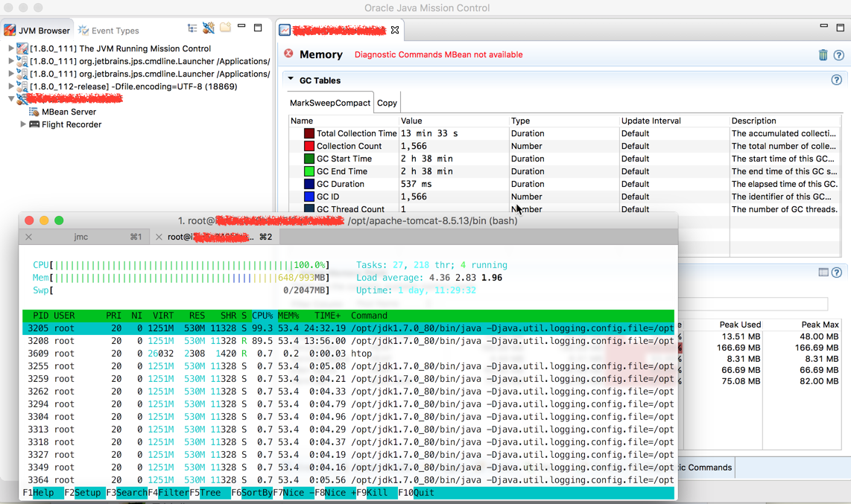
Task: Select the htop process row PID 3609
Action: click(349, 354)
